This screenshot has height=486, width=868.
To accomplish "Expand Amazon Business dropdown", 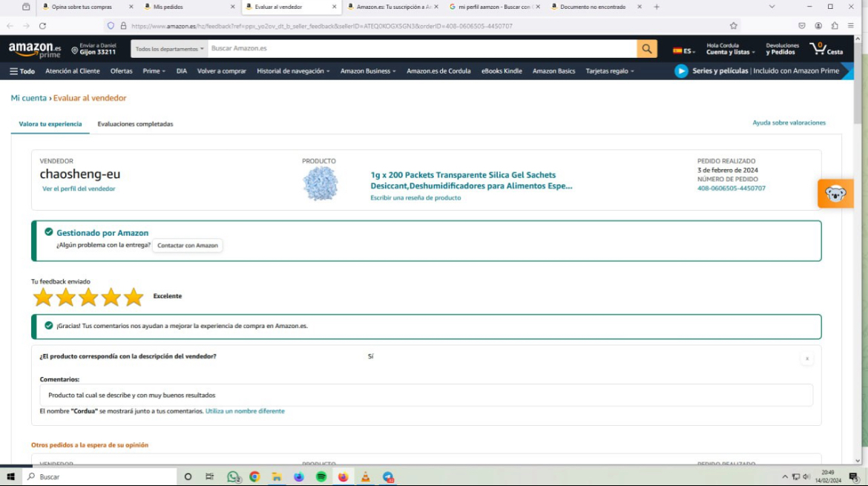I will tap(367, 71).
